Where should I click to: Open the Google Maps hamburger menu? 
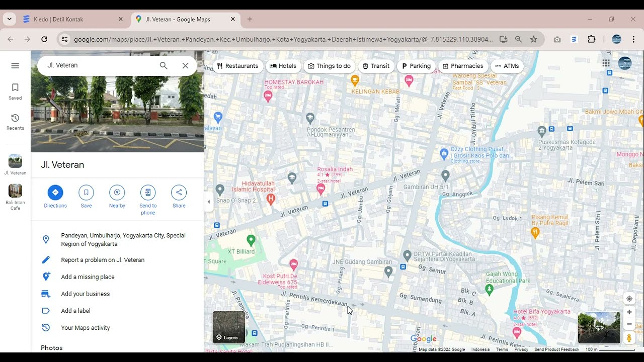point(15,66)
